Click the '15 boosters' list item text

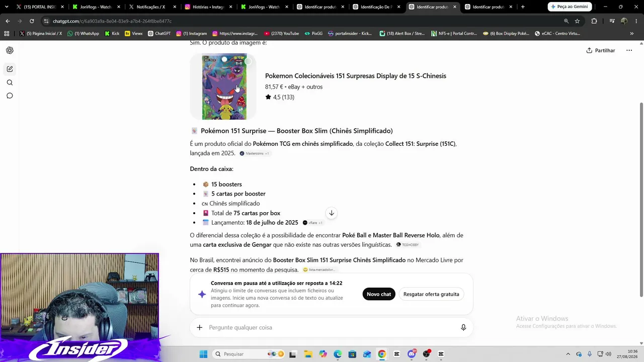(x=226, y=184)
